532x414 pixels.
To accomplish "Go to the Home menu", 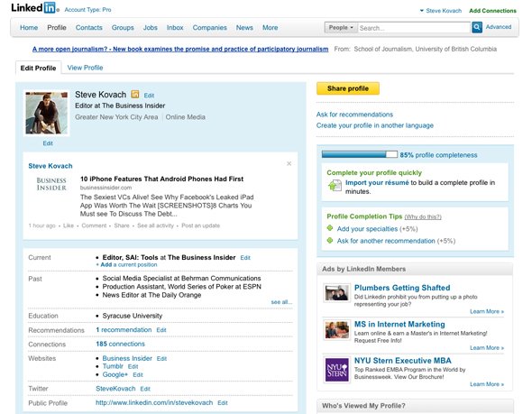I will coord(29,28).
